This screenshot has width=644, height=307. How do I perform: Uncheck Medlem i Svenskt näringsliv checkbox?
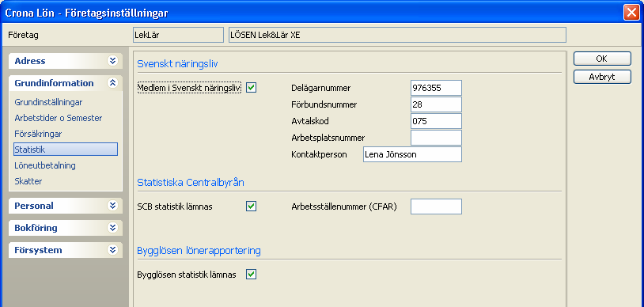click(251, 88)
